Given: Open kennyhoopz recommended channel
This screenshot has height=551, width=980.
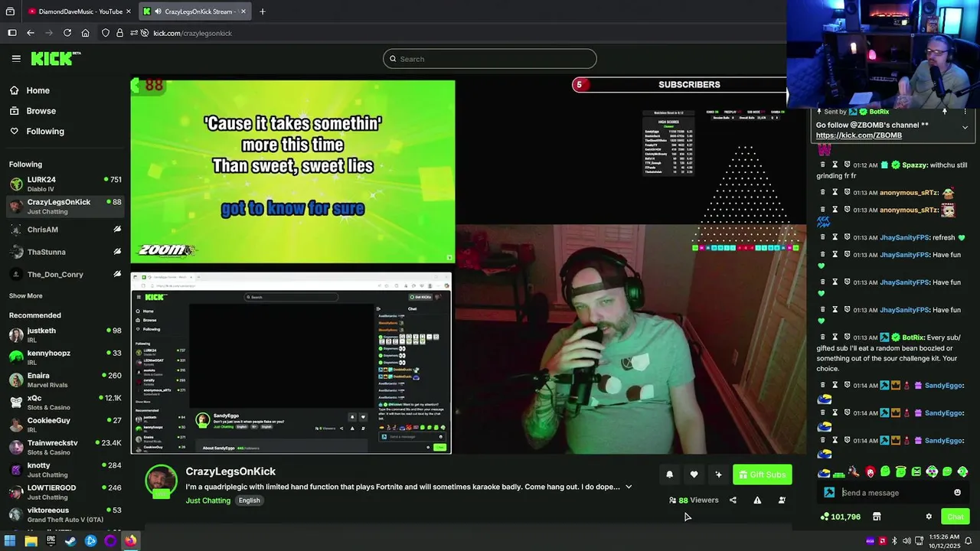Looking at the screenshot, I should 65,357.
